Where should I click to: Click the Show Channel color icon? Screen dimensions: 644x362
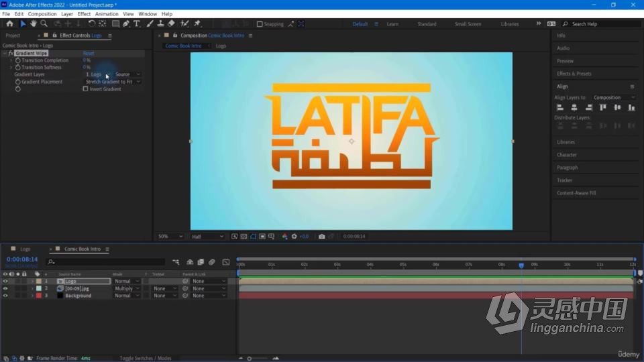[x=284, y=237]
